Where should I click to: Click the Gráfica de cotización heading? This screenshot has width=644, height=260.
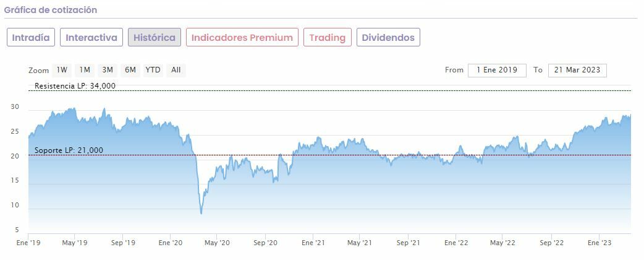pos(51,11)
